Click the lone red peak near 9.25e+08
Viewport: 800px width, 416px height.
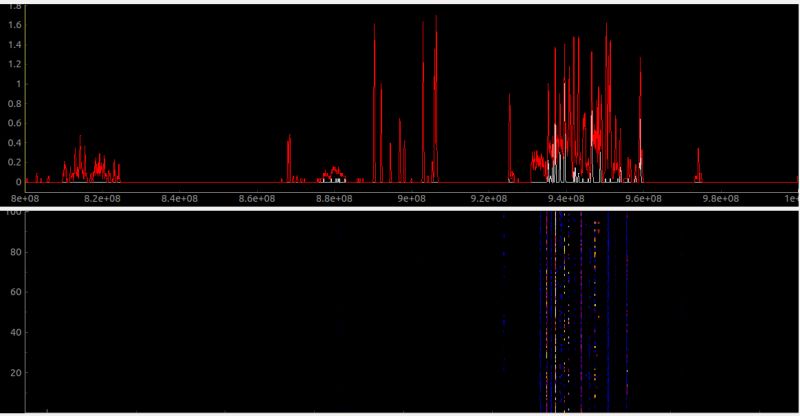509,138
